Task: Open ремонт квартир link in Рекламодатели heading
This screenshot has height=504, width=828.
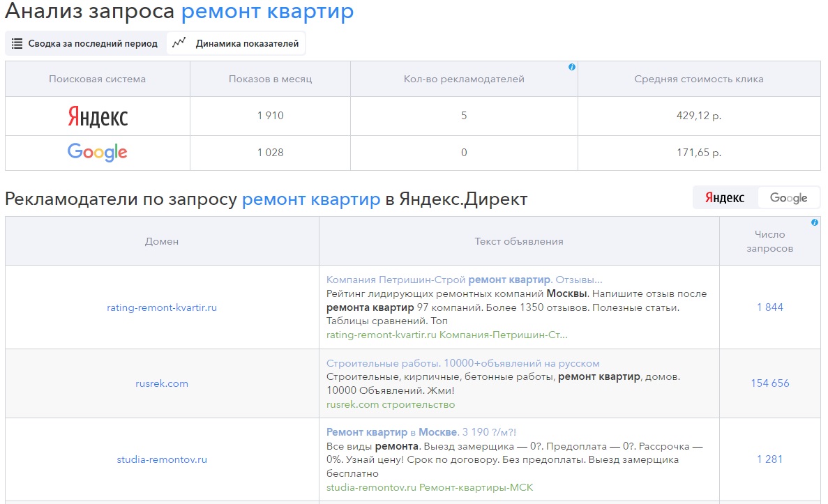Action: coord(311,199)
